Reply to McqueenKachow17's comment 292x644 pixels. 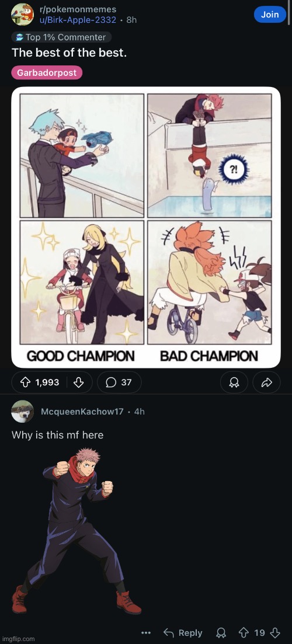[x=183, y=632]
